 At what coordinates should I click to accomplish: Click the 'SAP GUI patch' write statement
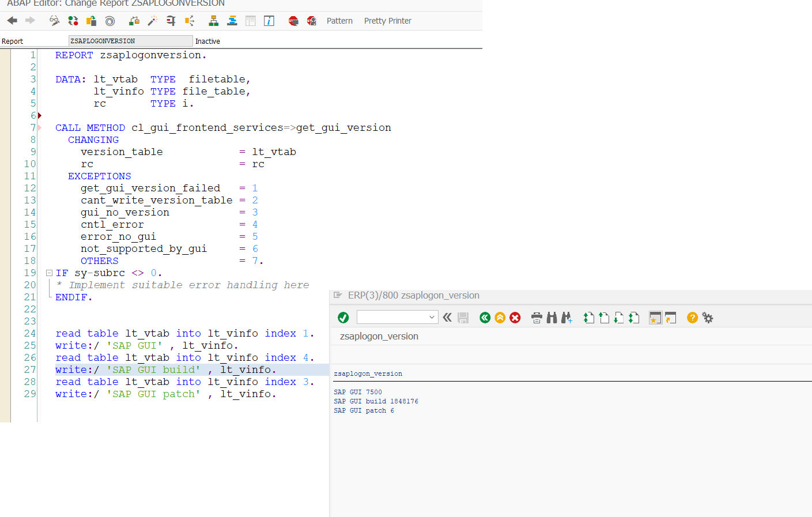pyautogui.click(x=166, y=394)
